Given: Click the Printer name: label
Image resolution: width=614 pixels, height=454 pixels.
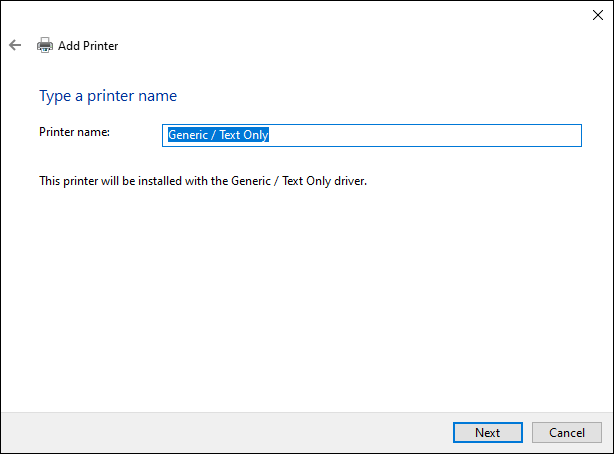Looking at the screenshot, I should [x=74, y=132].
